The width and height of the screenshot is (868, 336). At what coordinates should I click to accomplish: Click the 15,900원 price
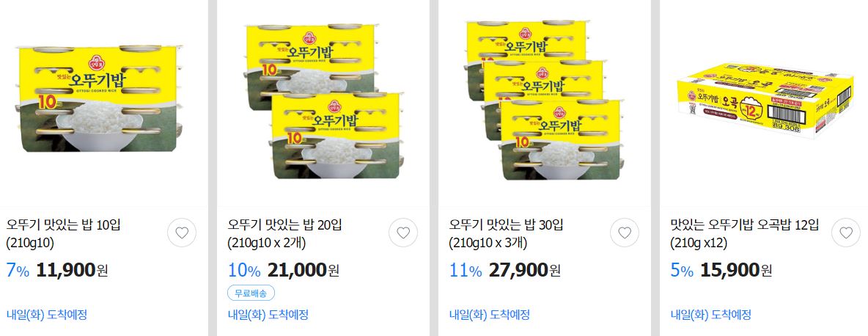(x=736, y=270)
